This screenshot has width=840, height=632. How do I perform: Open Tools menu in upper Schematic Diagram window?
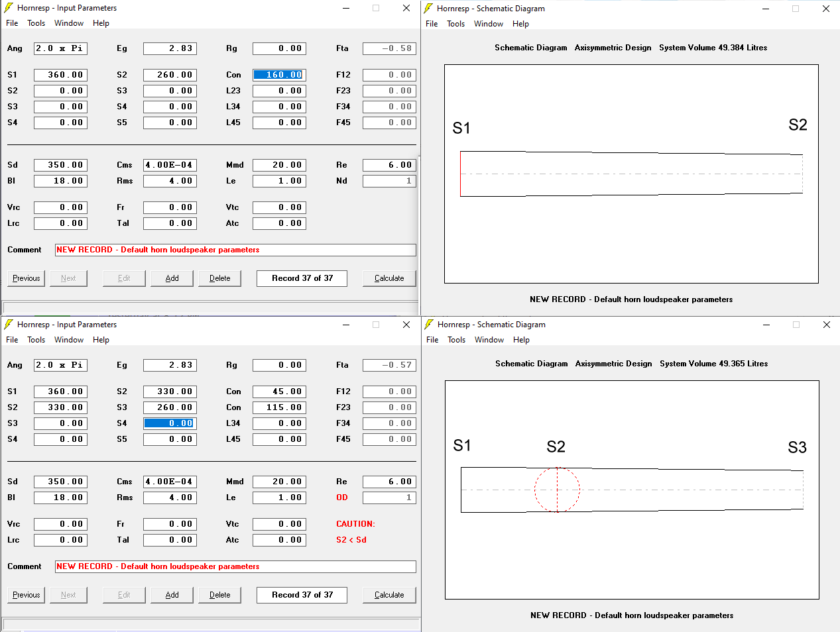click(x=456, y=24)
